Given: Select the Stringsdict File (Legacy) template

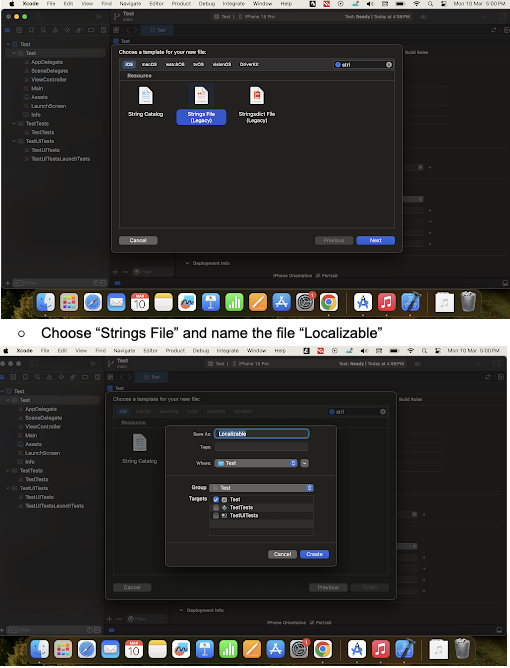Looking at the screenshot, I should click(x=256, y=104).
